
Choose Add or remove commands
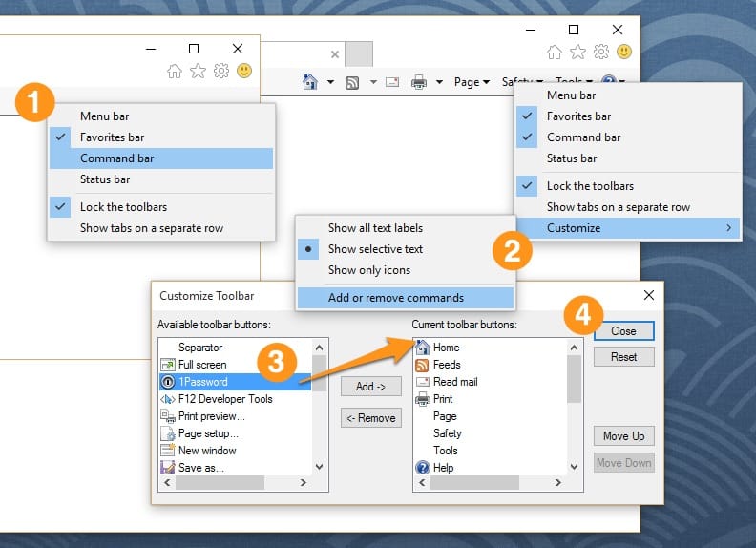(x=396, y=298)
